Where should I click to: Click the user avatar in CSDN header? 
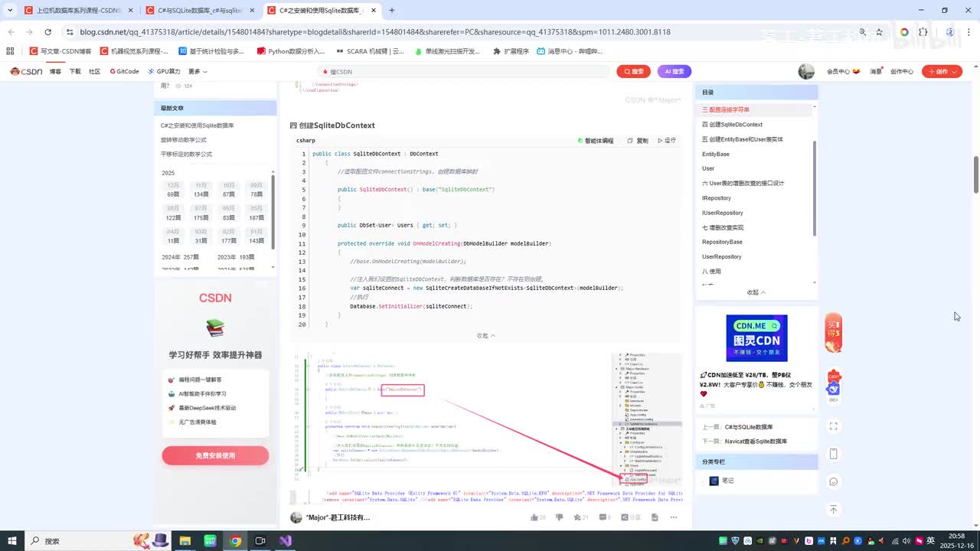pos(806,71)
